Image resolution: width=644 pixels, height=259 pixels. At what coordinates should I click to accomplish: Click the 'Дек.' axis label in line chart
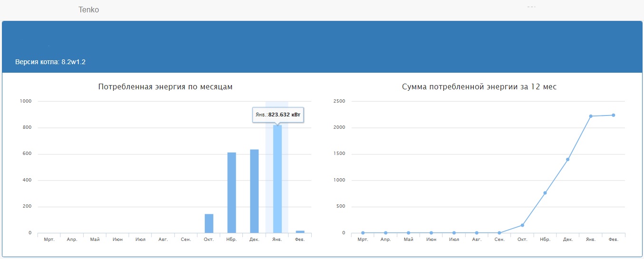point(568,240)
